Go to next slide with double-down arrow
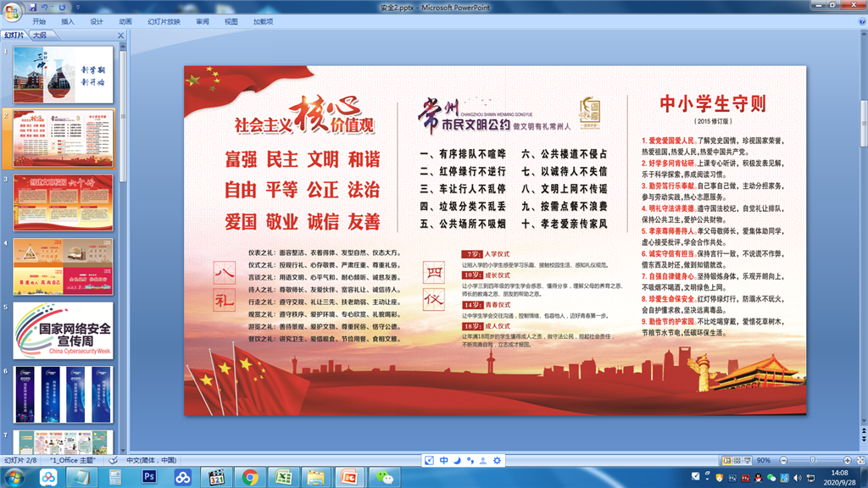This screenshot has width=868, height=488. (x=864, y=439)
